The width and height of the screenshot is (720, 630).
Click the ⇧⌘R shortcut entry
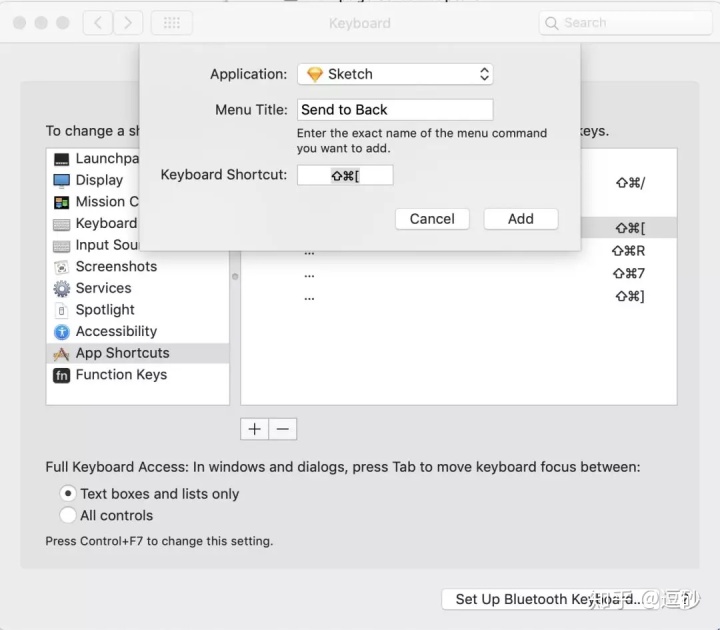(x=628, y=251)
